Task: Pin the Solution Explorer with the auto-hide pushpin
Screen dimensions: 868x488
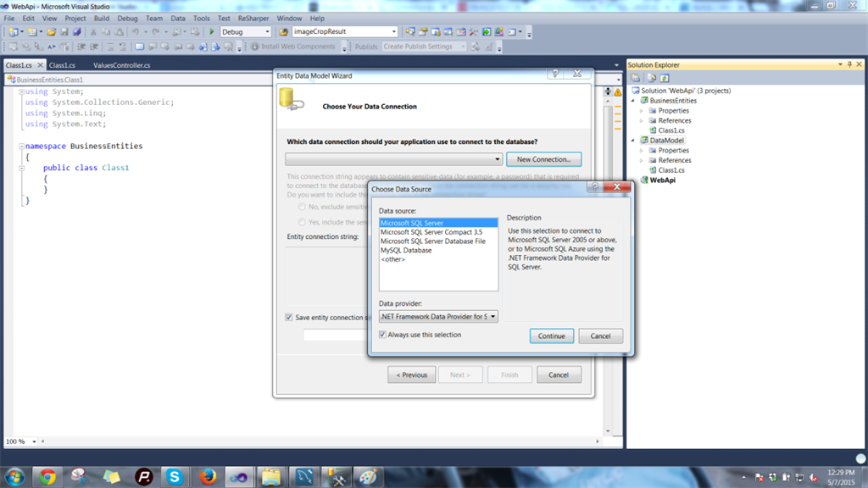Action: [849, 64]
